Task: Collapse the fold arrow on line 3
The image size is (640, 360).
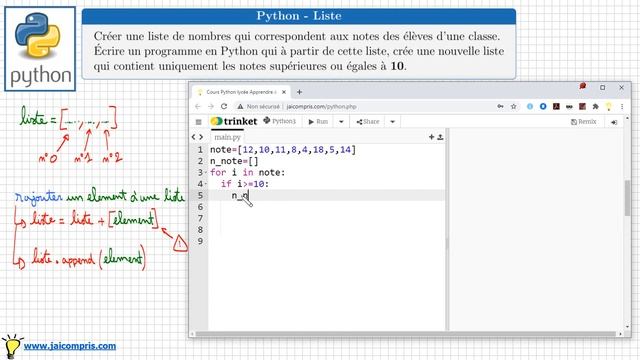Action: 206,173
